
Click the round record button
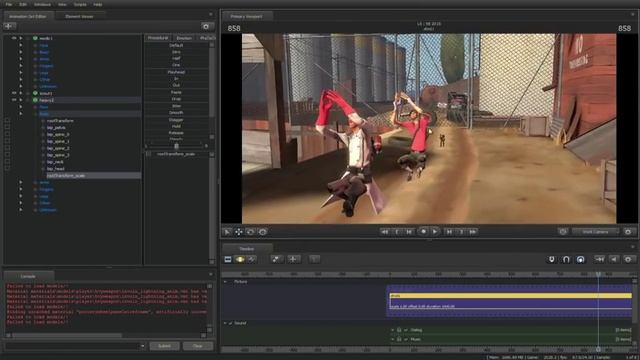[x=423, y=231]
